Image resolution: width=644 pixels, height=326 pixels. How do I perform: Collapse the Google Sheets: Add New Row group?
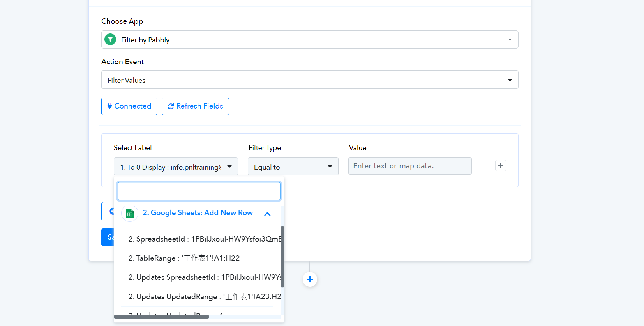[267, 214]
